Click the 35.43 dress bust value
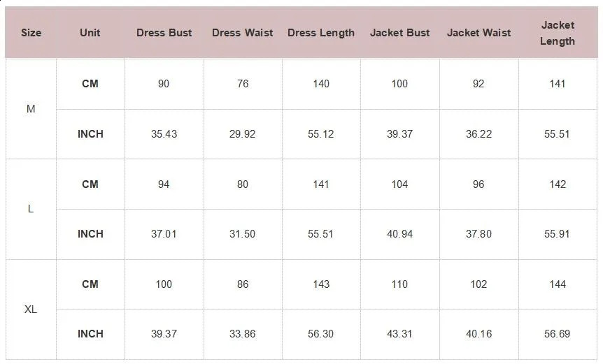The image size is (603, 364). (x=164, y=134)
